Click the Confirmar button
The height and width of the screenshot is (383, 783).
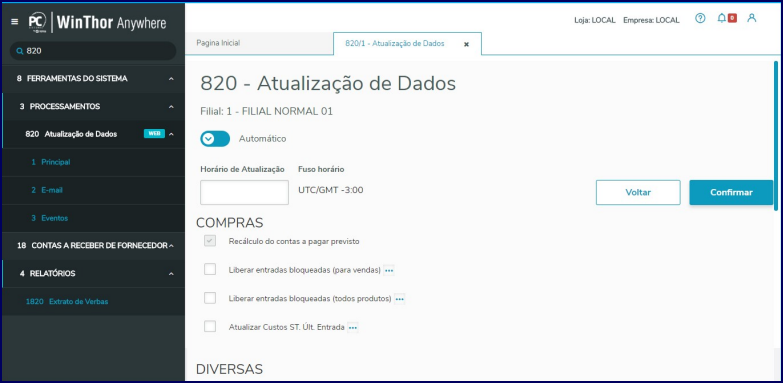click(731, 192)
